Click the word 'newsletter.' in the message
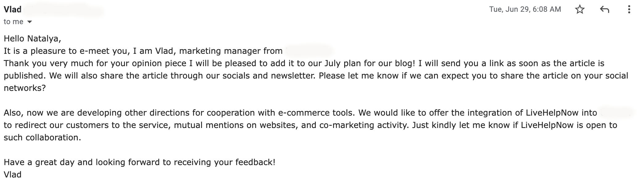The height and width of the screenshot is (196, 644). [294, 76]
